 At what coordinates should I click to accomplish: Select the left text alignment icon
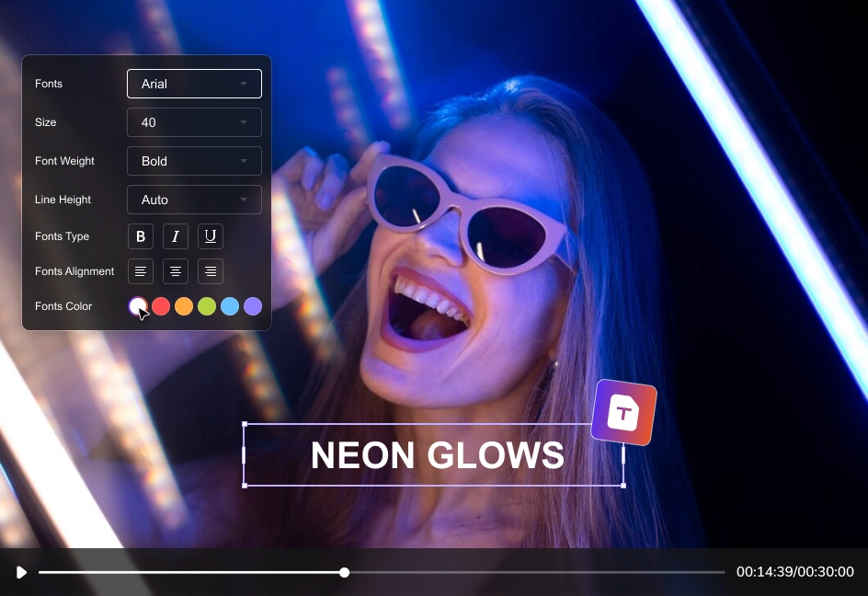pos(140,271)
